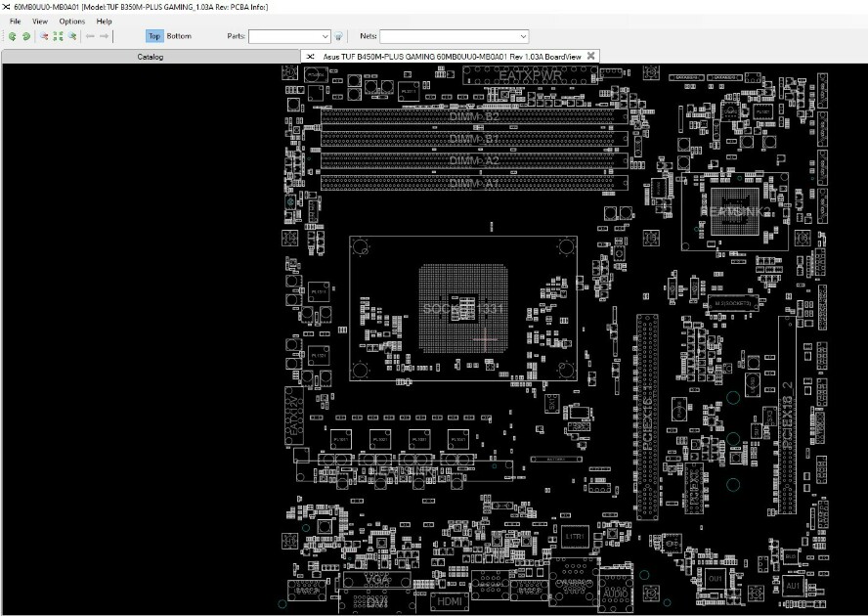Image resolution: width=868 pixels, height=616 pixels.
Task: Select the OU1 chip
Action: click(716, 578)
